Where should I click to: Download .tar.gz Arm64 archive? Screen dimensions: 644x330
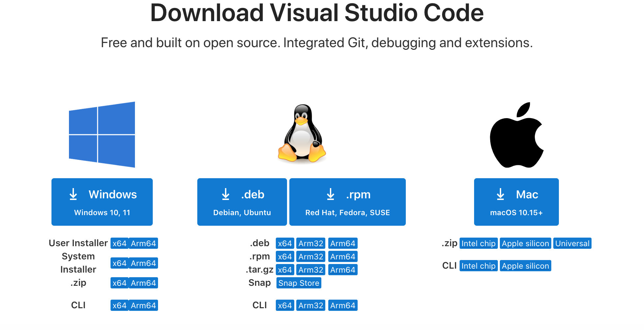pos(343,270)
